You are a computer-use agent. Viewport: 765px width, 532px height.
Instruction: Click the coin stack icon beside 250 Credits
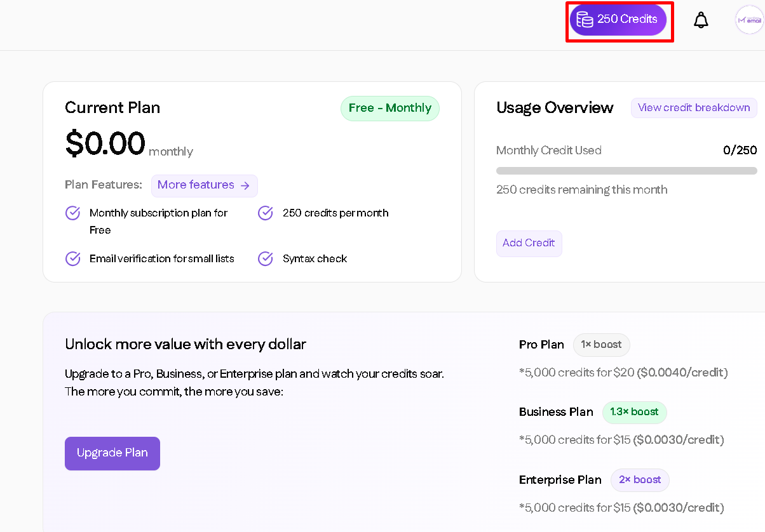(585, 20)
